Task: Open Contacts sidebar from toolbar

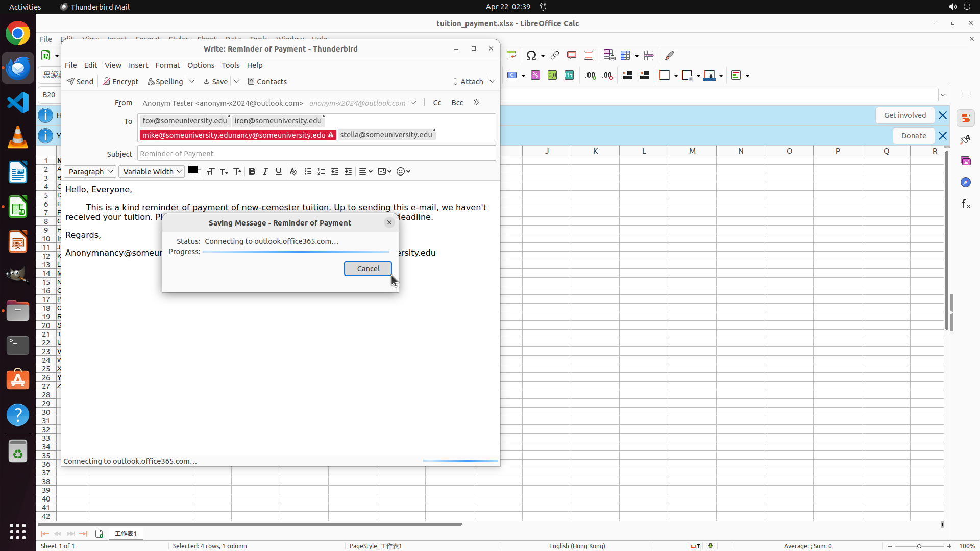Action: (x=267, y=82)
